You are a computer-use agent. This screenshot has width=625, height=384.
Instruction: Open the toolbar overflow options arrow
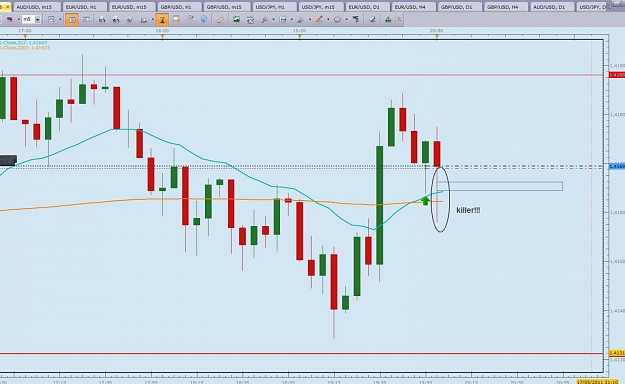(x=399, y=19)
